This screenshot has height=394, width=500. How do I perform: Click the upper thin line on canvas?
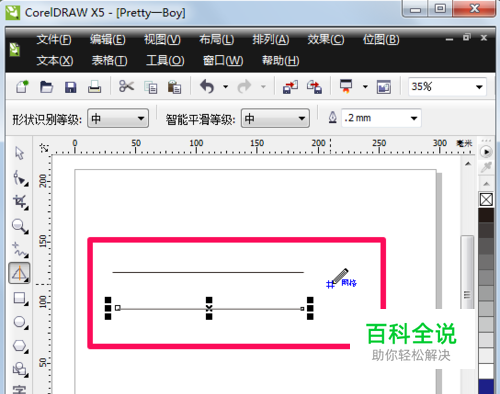coord(208,272)
